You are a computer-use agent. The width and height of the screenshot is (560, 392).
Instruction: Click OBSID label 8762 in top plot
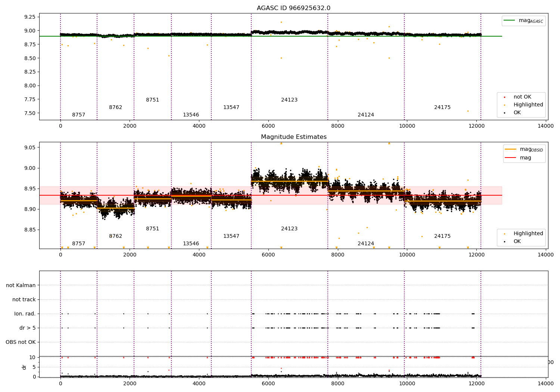[116, 108]
